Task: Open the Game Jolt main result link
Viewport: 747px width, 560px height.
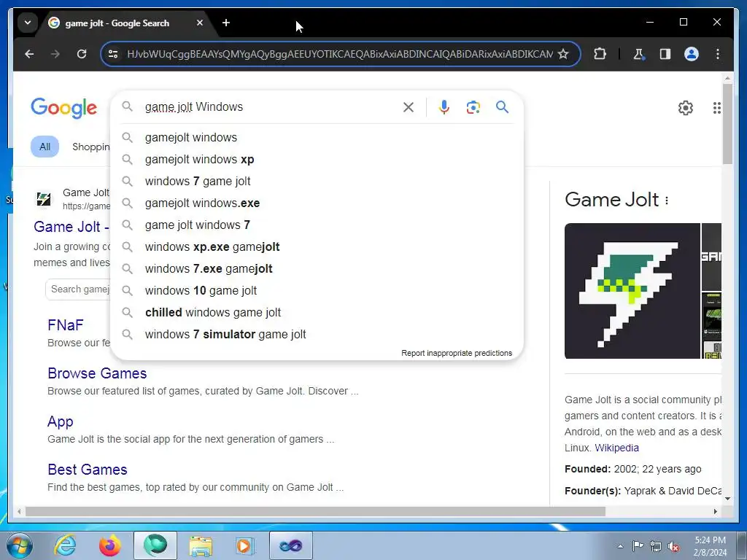Action: point(71,227)
